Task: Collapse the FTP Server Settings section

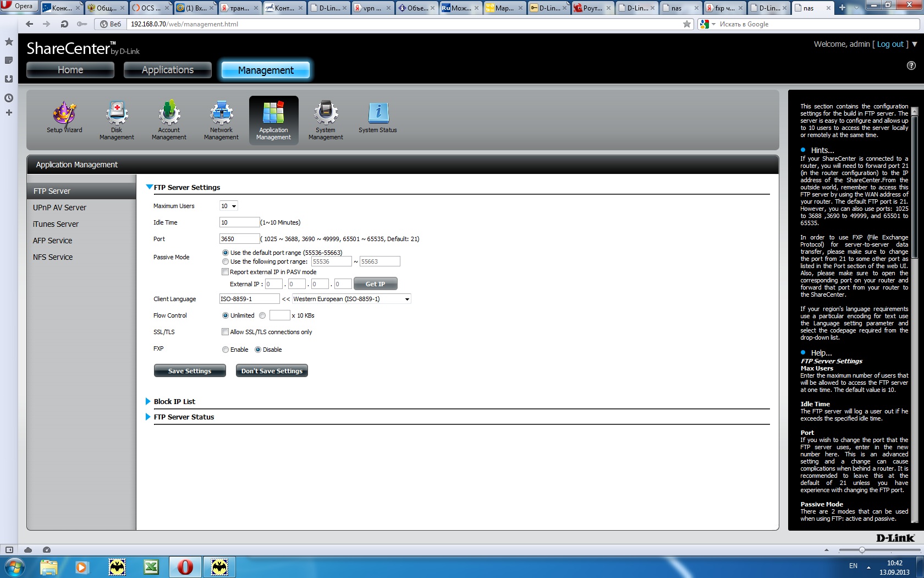Action: pos(149,187)
